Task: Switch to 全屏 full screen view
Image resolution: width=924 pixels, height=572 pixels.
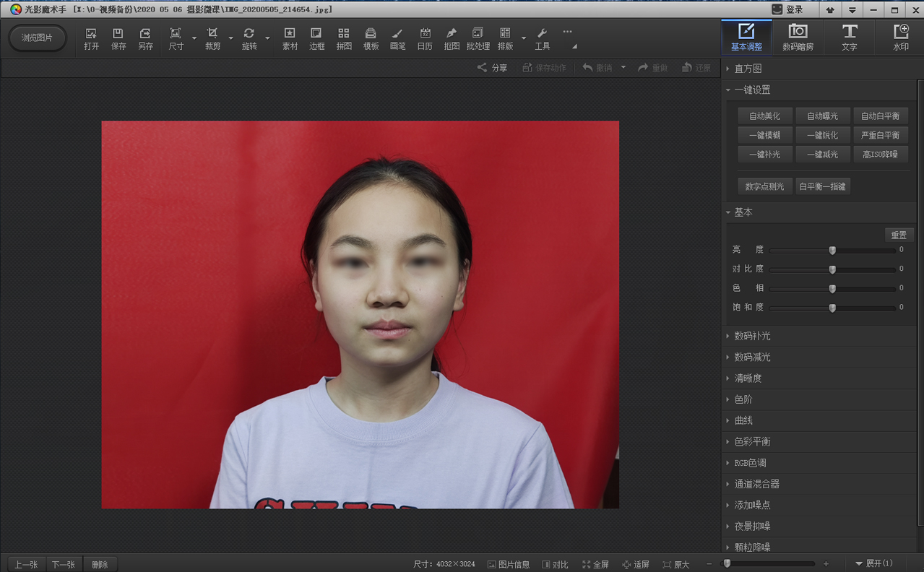Action: [595, 564]
